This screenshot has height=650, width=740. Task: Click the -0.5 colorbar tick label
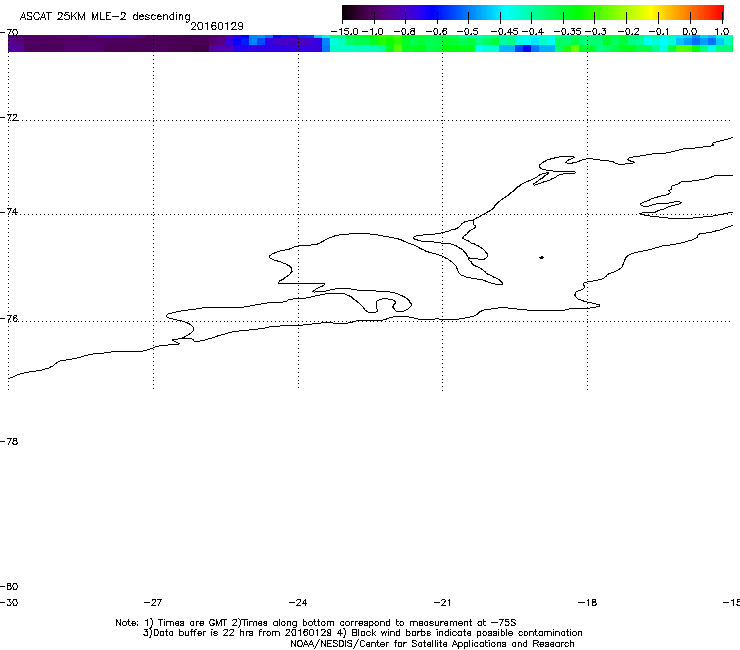(468, 32)
